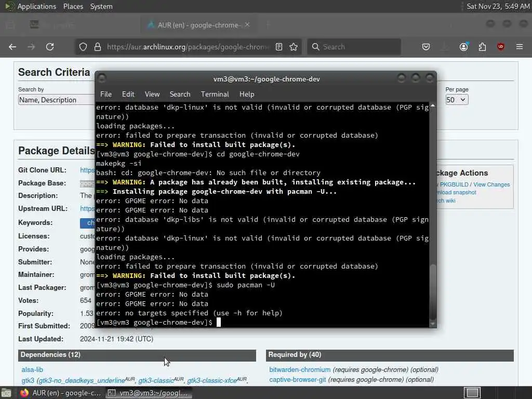Bookmark this page with the star icon
Image resolution: width=532 pixels, height=399 pixels.
point(294,47)
